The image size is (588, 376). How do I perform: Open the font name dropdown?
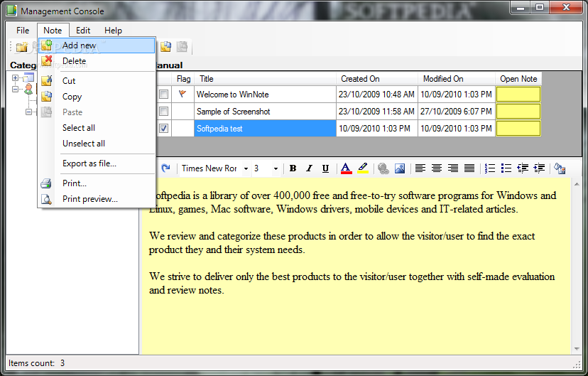pyautogui.click(x=246, y=168)
